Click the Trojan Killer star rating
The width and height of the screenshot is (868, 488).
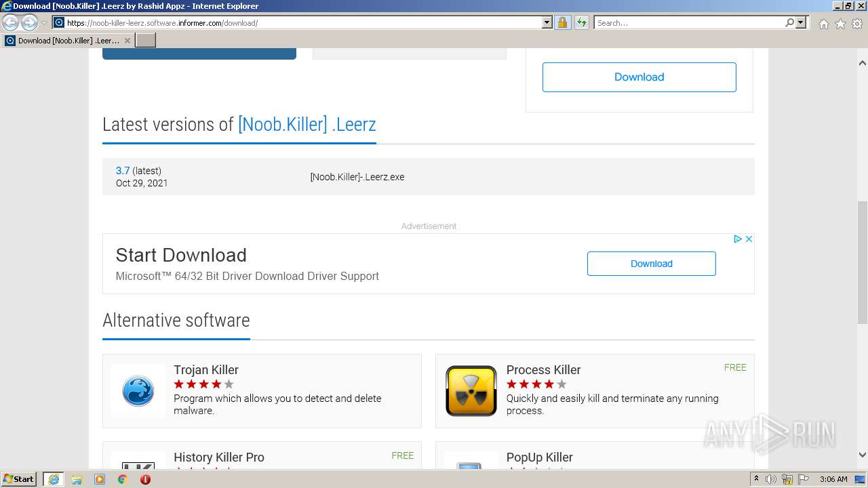203,384
